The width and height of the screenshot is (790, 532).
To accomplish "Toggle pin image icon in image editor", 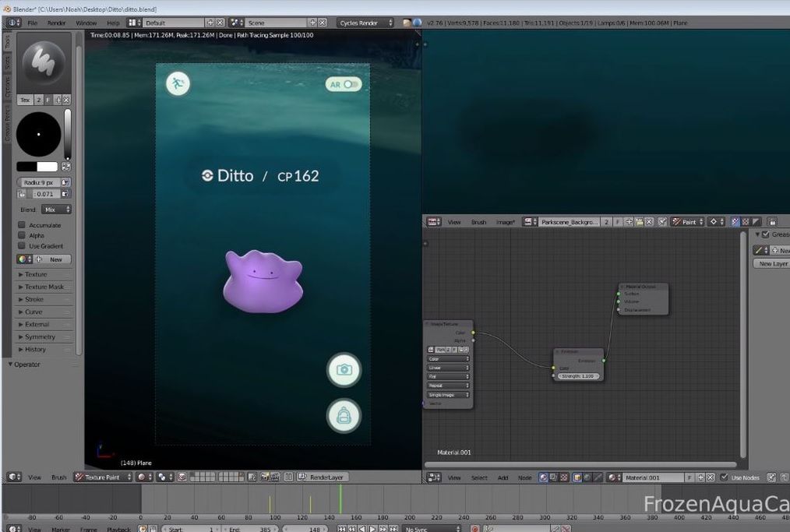I will pos(662,222).
